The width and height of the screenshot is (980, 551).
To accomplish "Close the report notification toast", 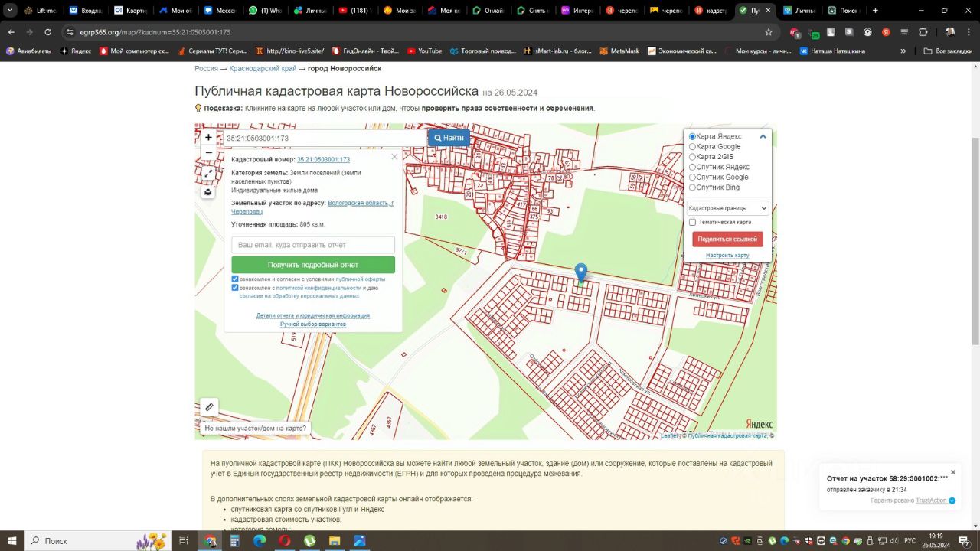I will (x=953, y=472).
